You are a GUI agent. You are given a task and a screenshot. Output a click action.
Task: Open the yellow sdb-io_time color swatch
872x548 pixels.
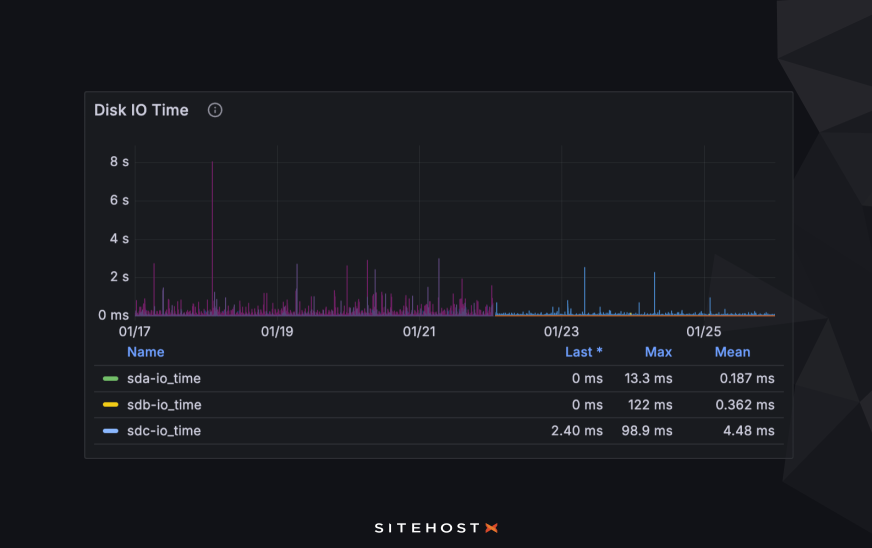click(111, 405)
